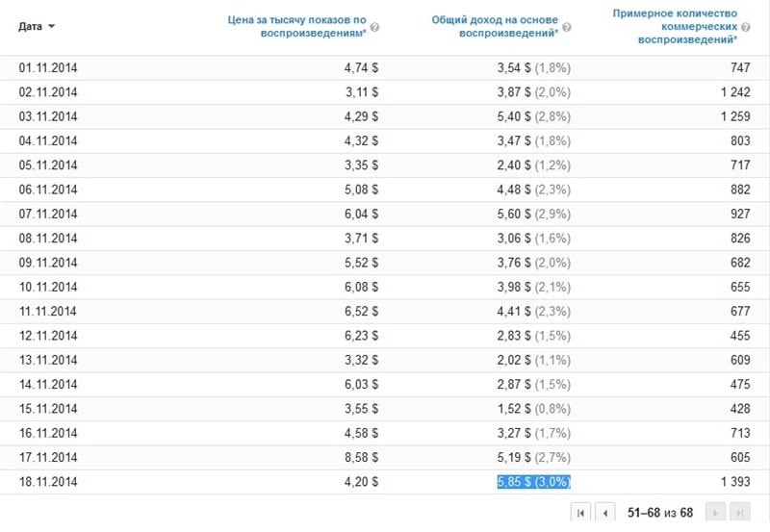Click the Дата column header label

pos(30,26)
